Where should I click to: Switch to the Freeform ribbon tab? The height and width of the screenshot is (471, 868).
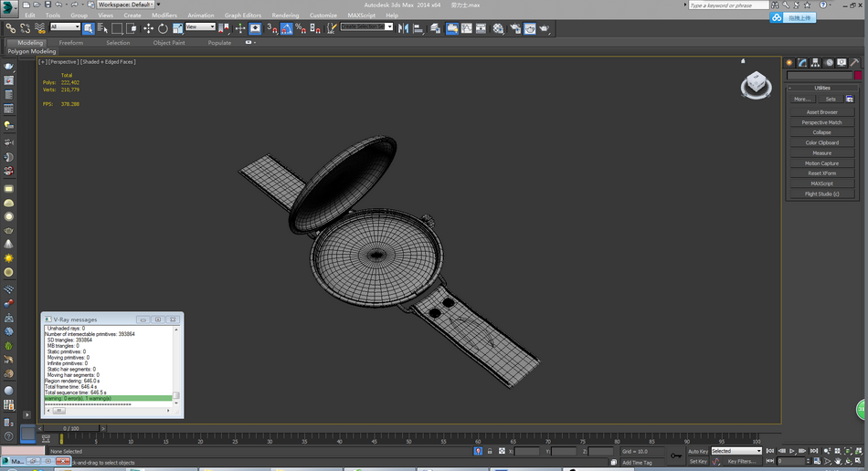(x=70, y=43)
